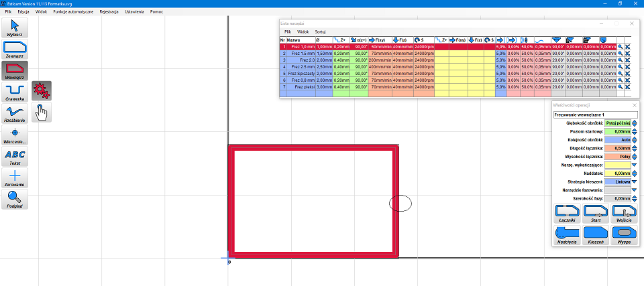Select the Wiercenie drilling tool
The height and width of the screenshot is (286, 644).
(x=15, y=135)
